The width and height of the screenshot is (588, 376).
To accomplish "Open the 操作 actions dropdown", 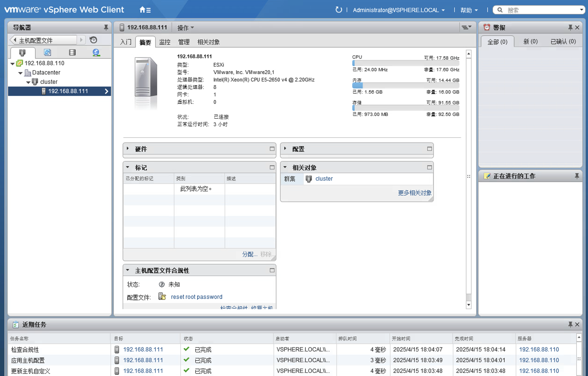I will [x=186, y=28].
